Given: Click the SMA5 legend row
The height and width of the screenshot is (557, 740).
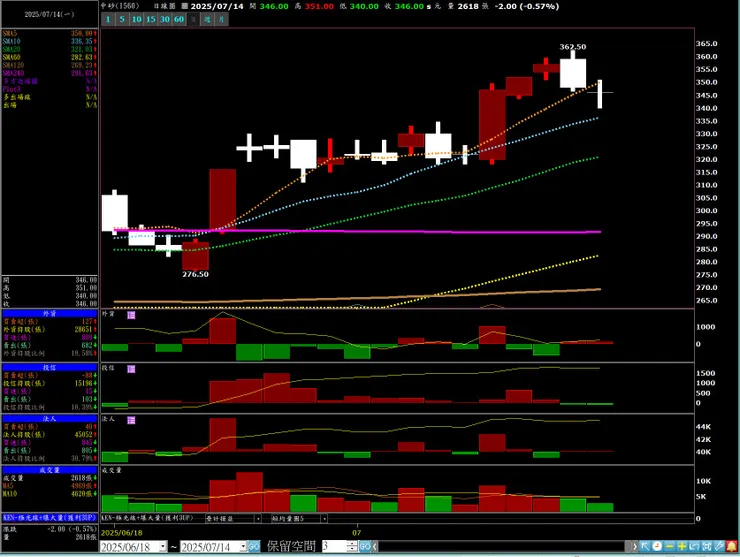Looking at the screenshot, I should [x=50, y=34].
